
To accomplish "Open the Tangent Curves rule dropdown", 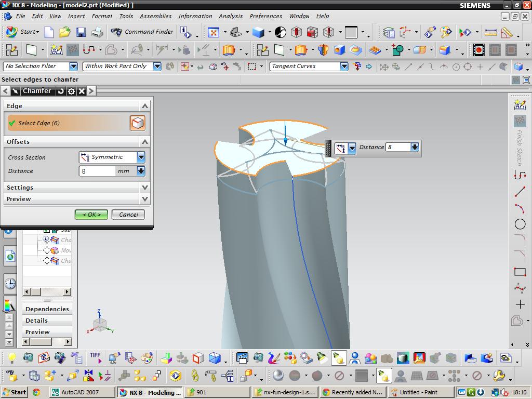I will (344, 66).
